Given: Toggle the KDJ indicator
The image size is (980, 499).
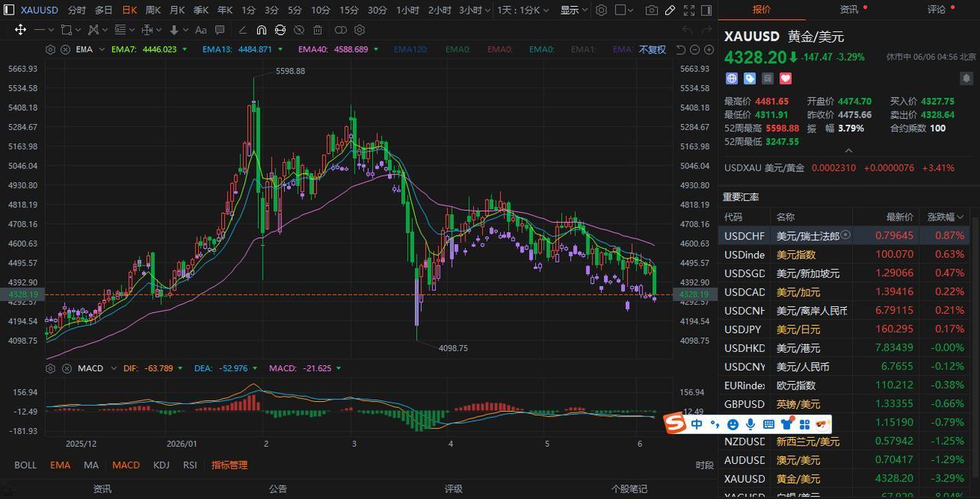Looking at the screenshot, I should pos(161,465).
